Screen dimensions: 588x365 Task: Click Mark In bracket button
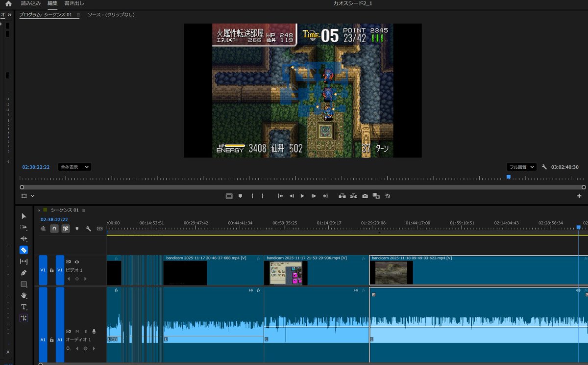[252, 196]
